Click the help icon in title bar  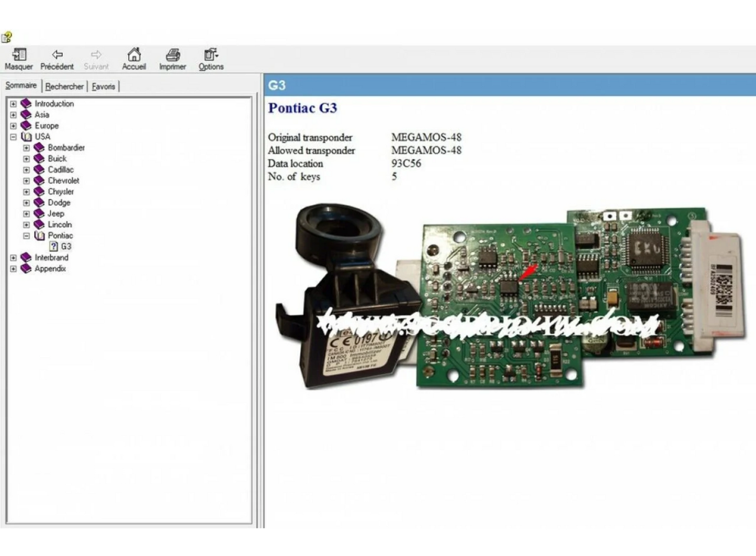7,37
